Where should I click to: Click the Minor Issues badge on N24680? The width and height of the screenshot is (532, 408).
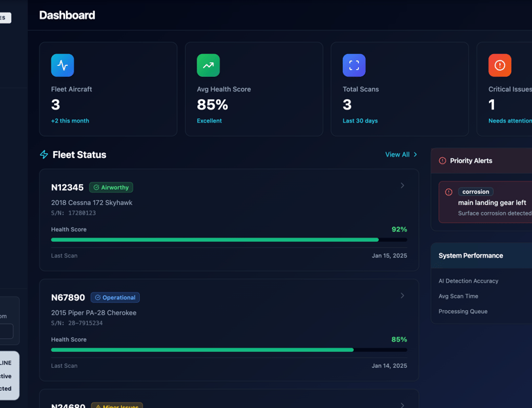[x=117, y=405]
